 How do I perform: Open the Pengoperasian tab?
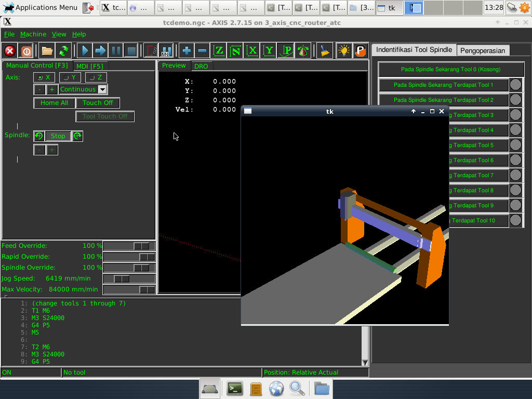tap(483, 50)
